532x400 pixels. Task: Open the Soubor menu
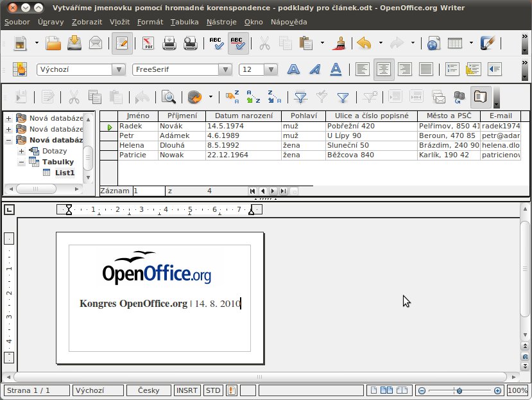pos(17,22)
